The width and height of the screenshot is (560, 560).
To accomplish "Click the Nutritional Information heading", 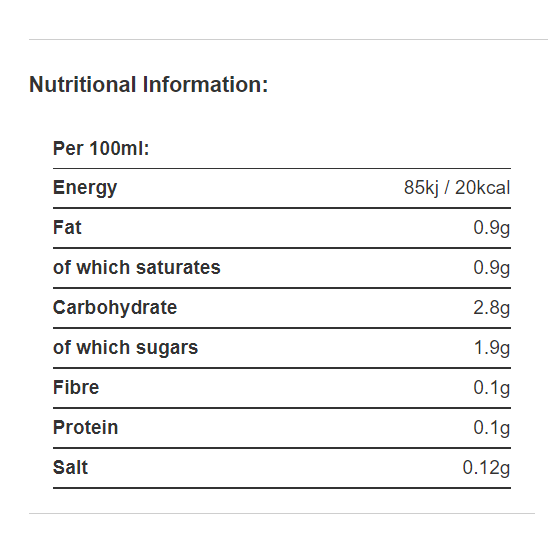I will [148, 85].
